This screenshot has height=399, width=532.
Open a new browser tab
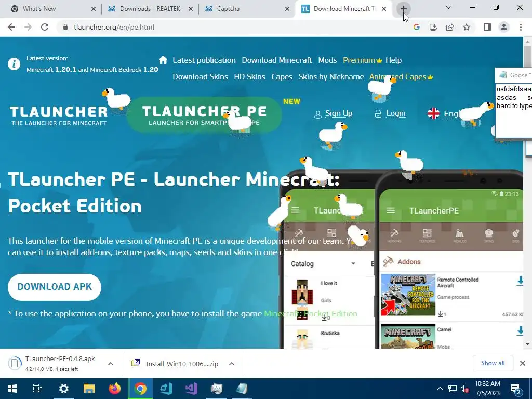403,9
